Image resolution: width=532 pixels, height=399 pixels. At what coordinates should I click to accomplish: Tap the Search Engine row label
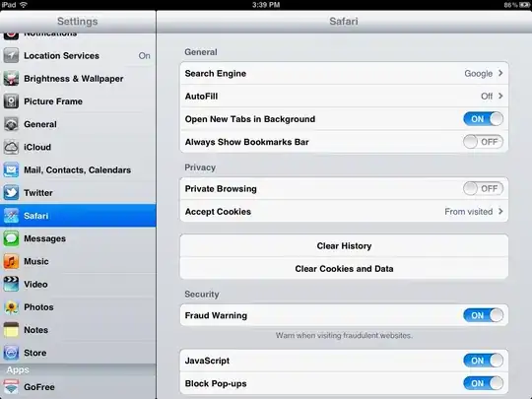click(216, 73)
